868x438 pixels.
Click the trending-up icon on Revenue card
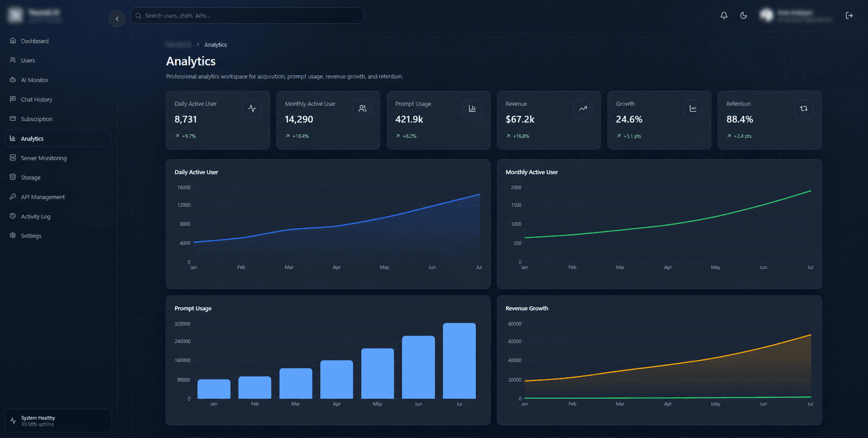click(583, 109)
